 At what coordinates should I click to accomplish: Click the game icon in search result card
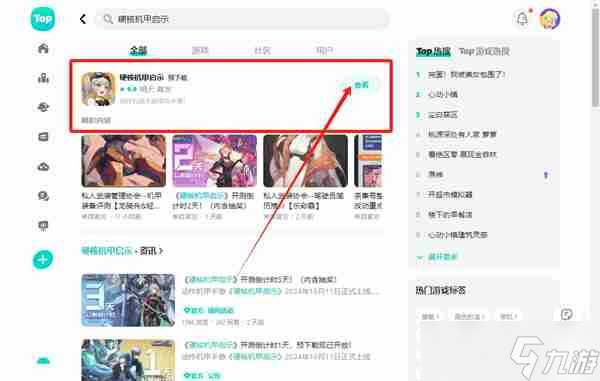pyautogui.click(x=98, y=89)
